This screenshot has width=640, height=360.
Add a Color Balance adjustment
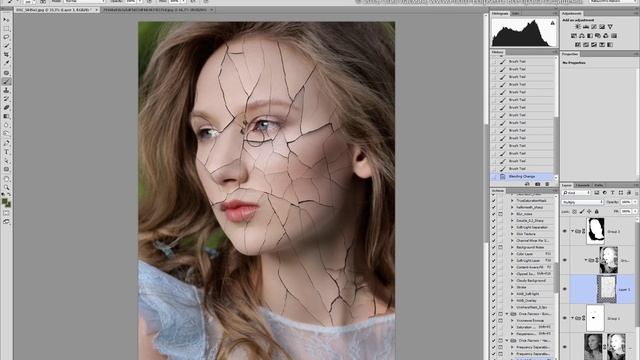pos(582,36)
